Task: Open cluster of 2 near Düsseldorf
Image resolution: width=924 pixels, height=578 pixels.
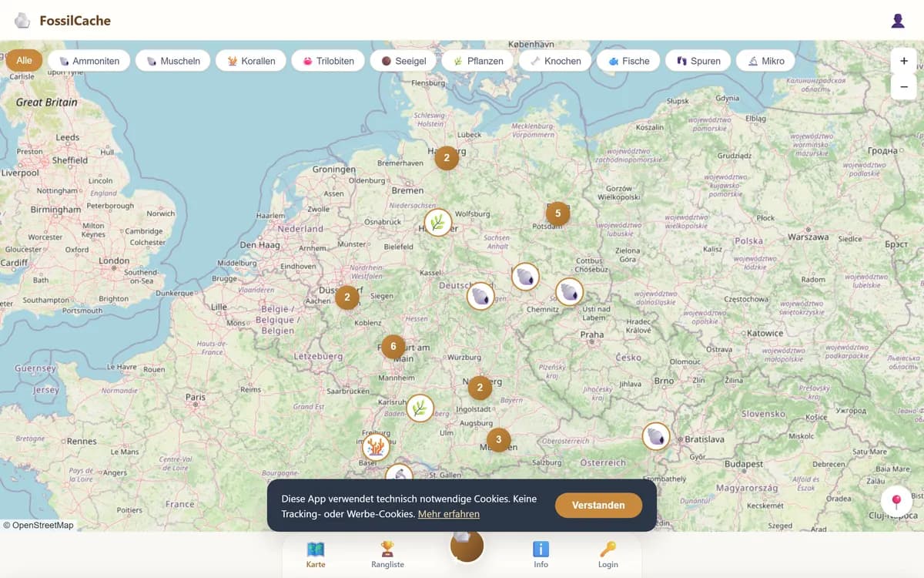Action: point(347,297)
